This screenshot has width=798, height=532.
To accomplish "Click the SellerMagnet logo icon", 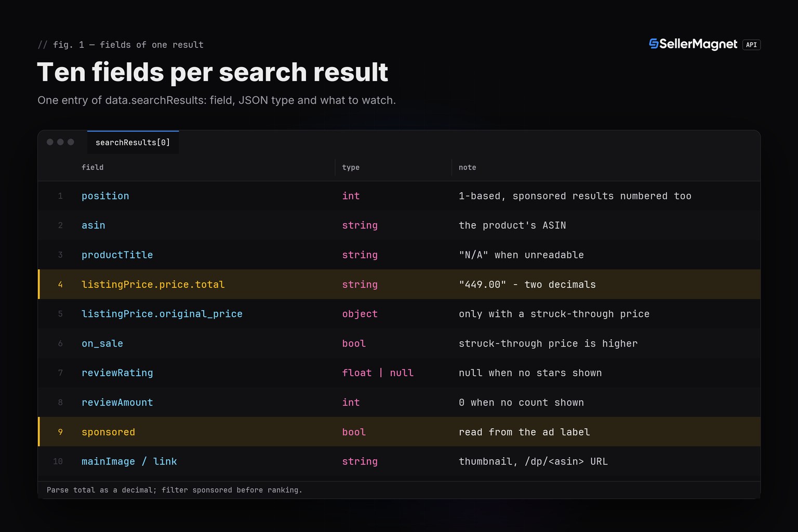I will click(x=654, y=44).
